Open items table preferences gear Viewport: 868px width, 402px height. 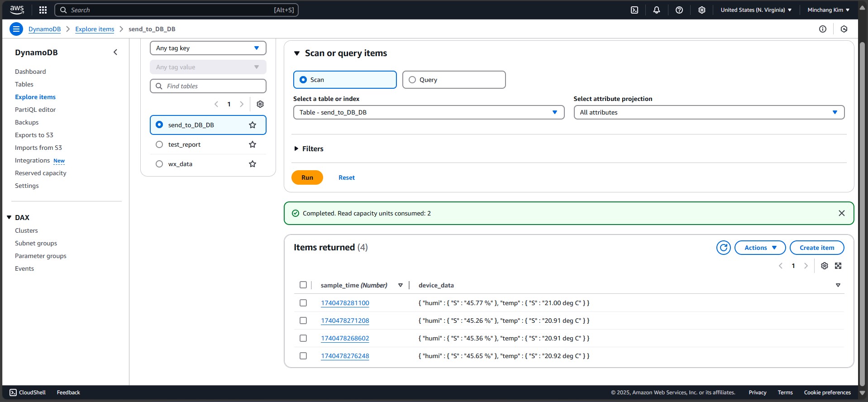825,266
